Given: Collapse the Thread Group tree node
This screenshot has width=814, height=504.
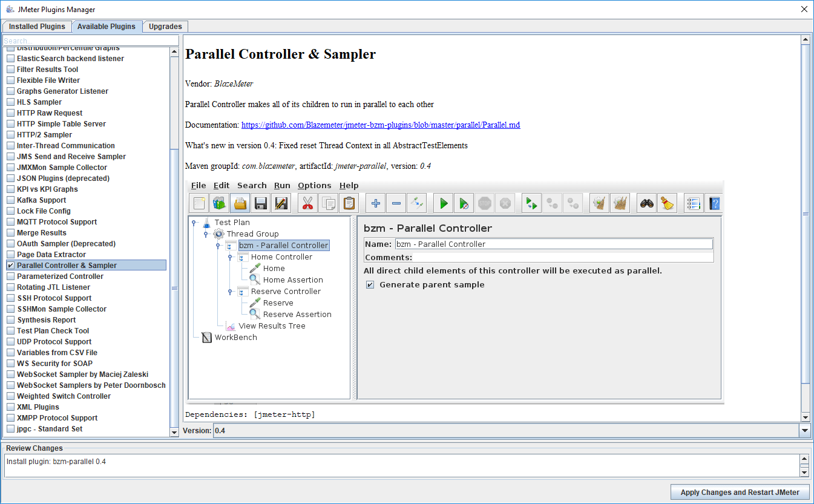Looking at the screenshot, I should click(206, 234).
